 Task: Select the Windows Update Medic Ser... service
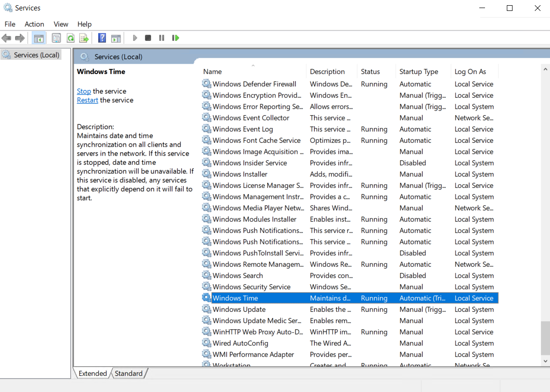350,320
